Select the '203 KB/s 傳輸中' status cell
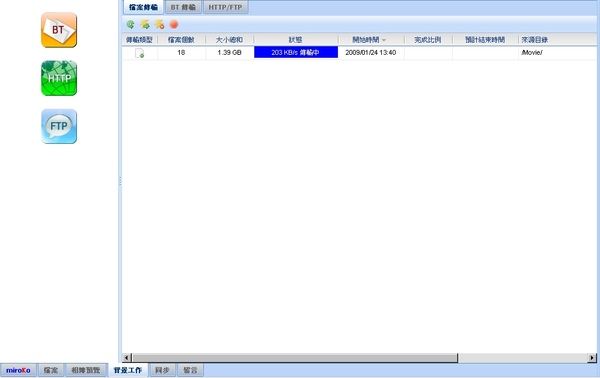Image resolution: width=600 pixels, height=378 pixels. point(296,52)
